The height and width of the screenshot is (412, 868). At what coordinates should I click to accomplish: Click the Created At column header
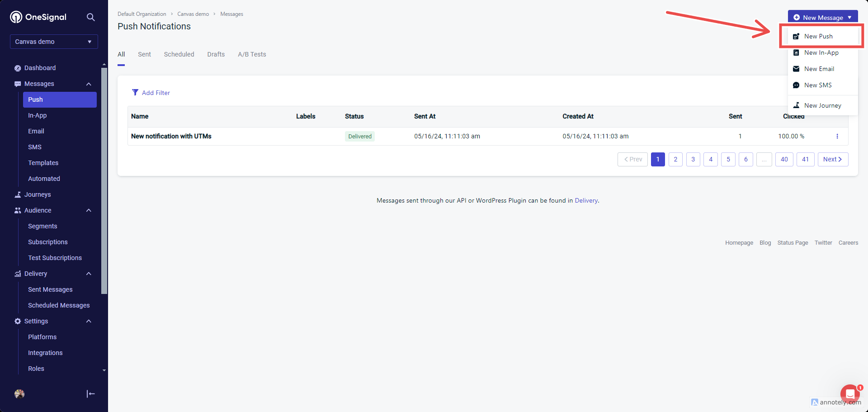coord(578,116)
